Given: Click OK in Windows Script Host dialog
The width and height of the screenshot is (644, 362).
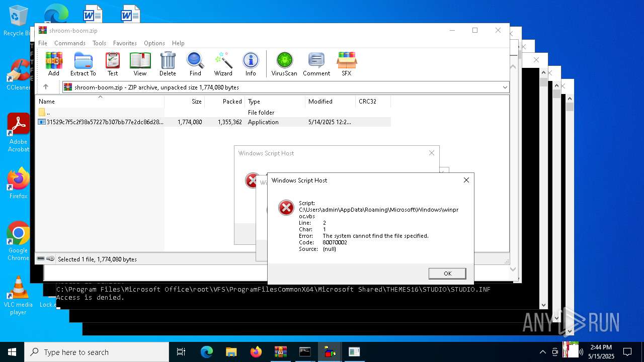Looking at the screenshot, I should coord(447,274).
